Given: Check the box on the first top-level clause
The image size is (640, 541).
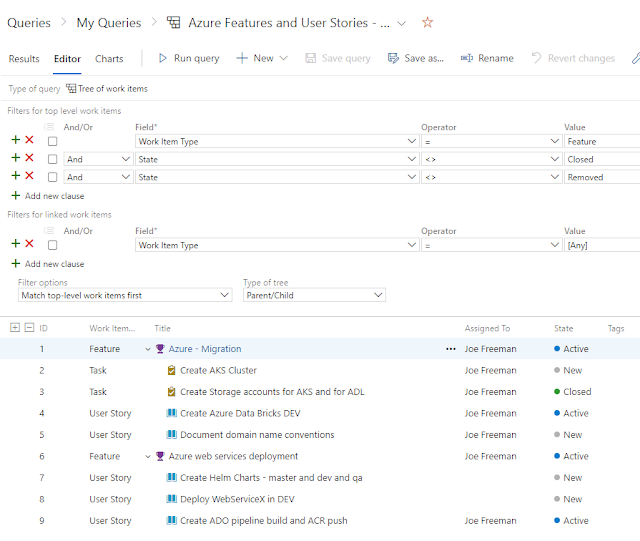Looking at the screenshot, I should click(53, 141).
